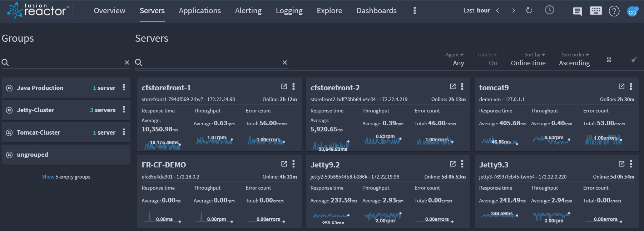This screenshot has height=231, width=644.
Task: Refresh the server data
Action: click(529, 11)
